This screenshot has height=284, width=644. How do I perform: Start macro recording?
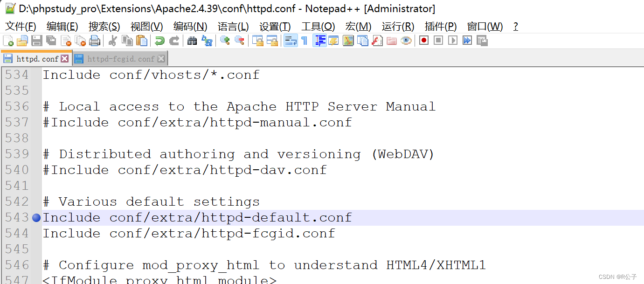(423, 41)
